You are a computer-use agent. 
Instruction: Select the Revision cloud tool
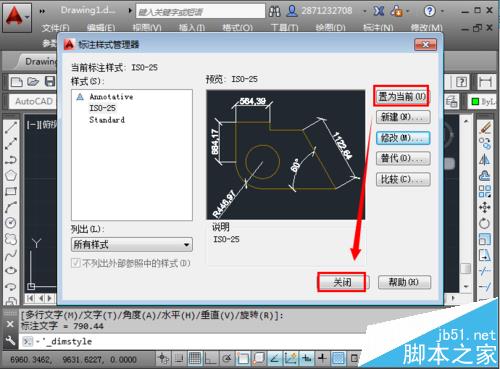tap(11, 239)
